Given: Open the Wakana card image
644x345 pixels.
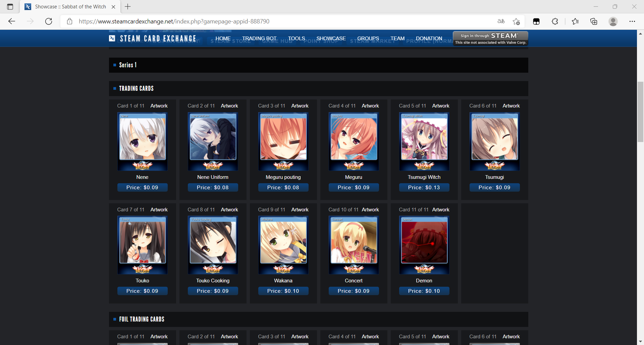Looking at the screenshot, I should [283, 245].
